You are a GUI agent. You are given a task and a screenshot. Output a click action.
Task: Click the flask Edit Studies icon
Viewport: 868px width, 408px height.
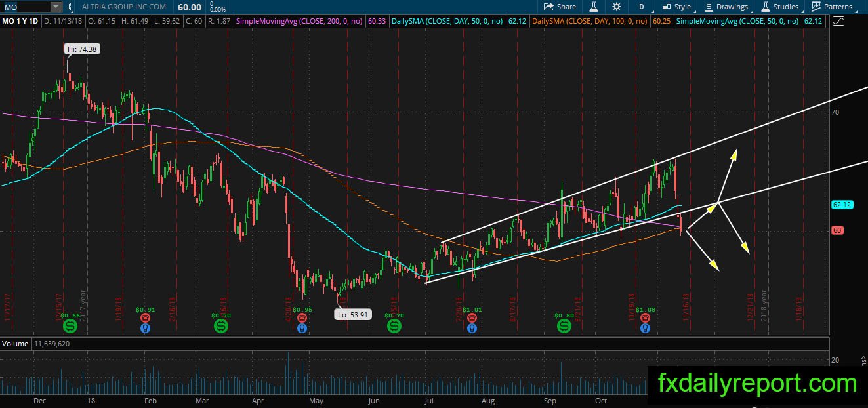click(x=594, y=7)
